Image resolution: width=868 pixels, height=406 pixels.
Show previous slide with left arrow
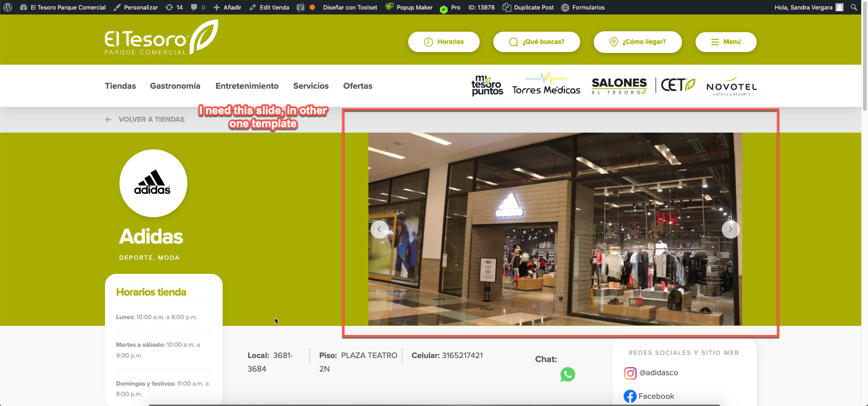click(379, 229)
